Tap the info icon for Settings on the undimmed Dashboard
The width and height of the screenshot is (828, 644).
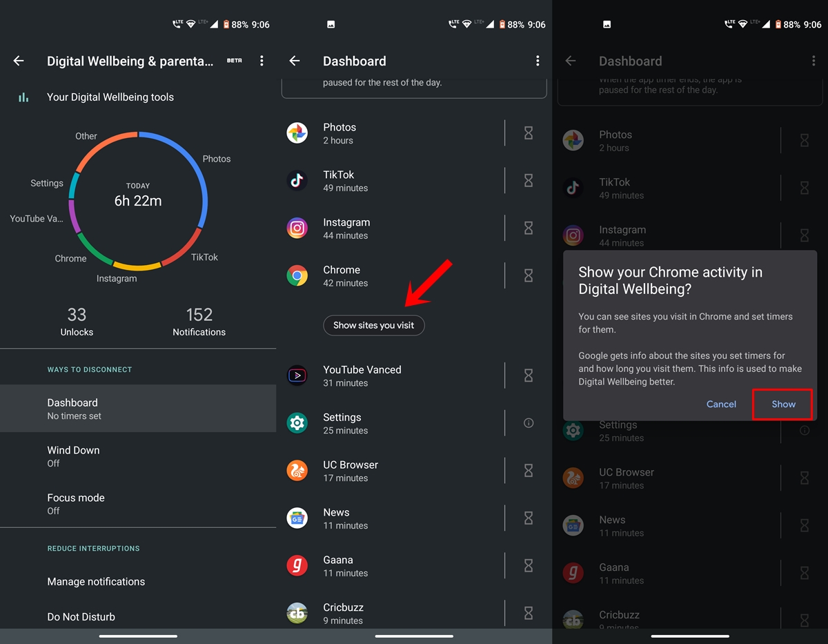pyautogui.click(x=529, y=423)
